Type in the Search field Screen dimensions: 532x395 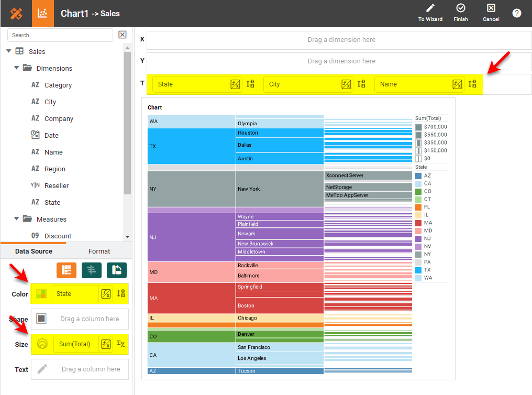pyautogui.click(x=60, y=35)
